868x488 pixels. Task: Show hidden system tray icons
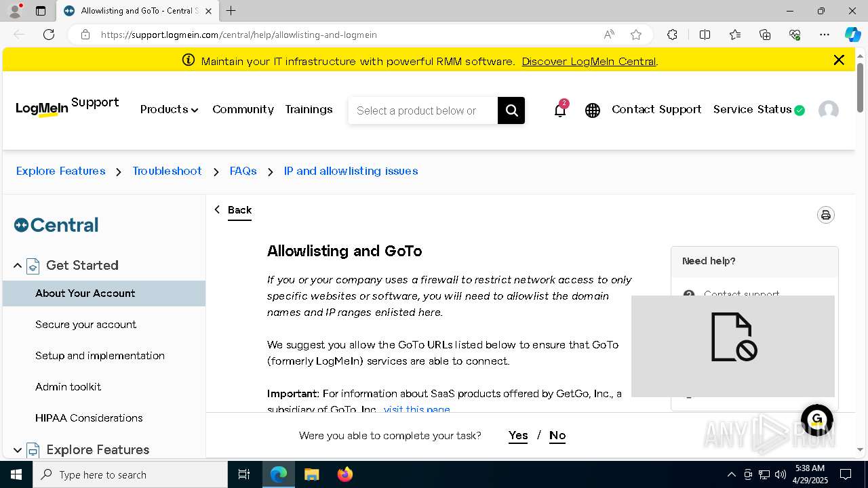[731, 474]
